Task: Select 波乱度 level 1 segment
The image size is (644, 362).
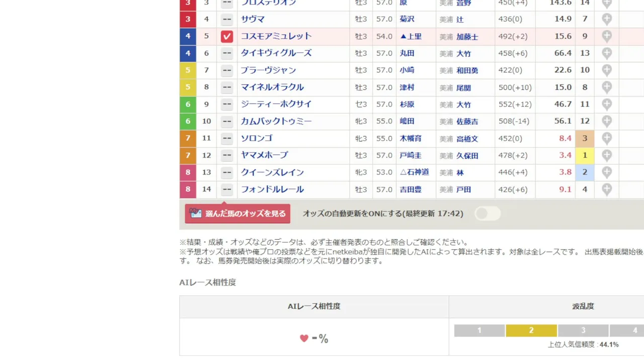Action: point(479,330)
